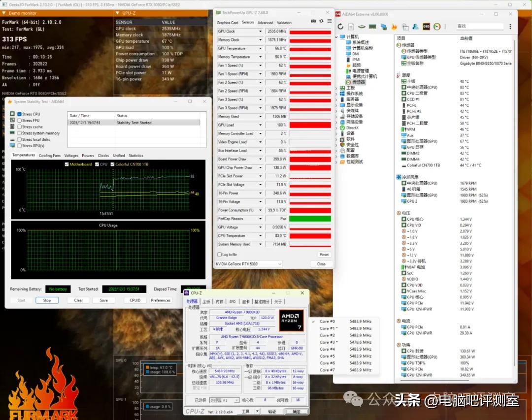Open the AIDA64 sensor gauge icon
Screen dimensions: 532x420
(x=436, y=27)
